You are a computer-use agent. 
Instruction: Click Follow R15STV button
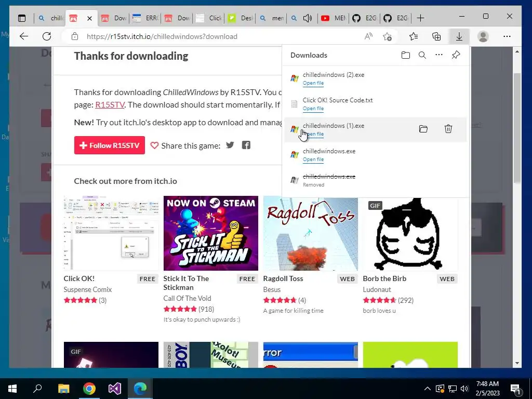[x=109, y=145]
